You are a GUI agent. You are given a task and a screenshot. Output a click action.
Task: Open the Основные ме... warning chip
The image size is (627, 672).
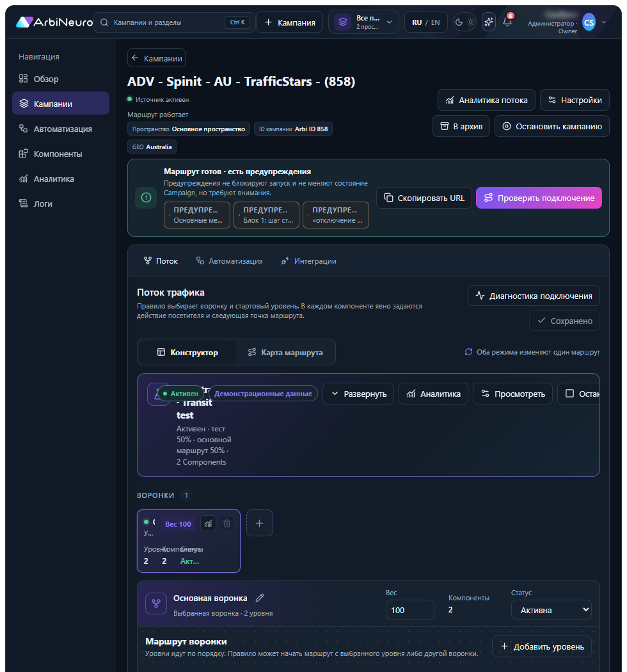pyautogui.click(x=197, y=215)
